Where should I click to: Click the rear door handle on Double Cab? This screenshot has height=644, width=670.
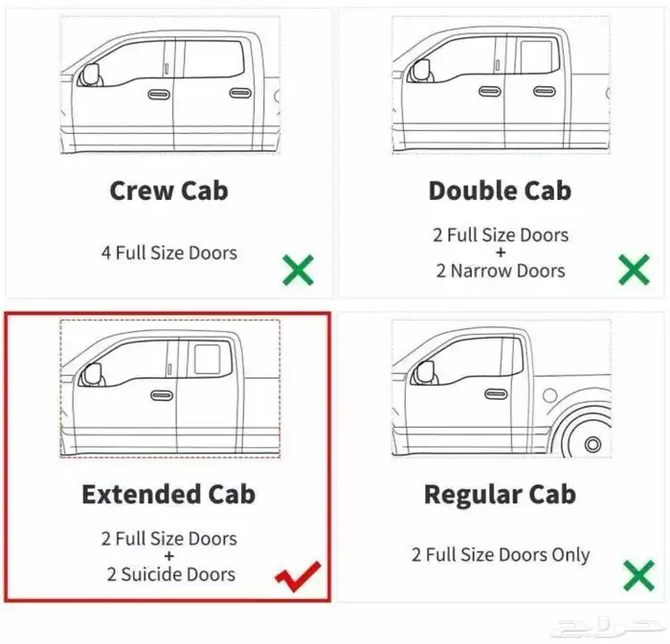pyautogui.click(x=545, y=92)
